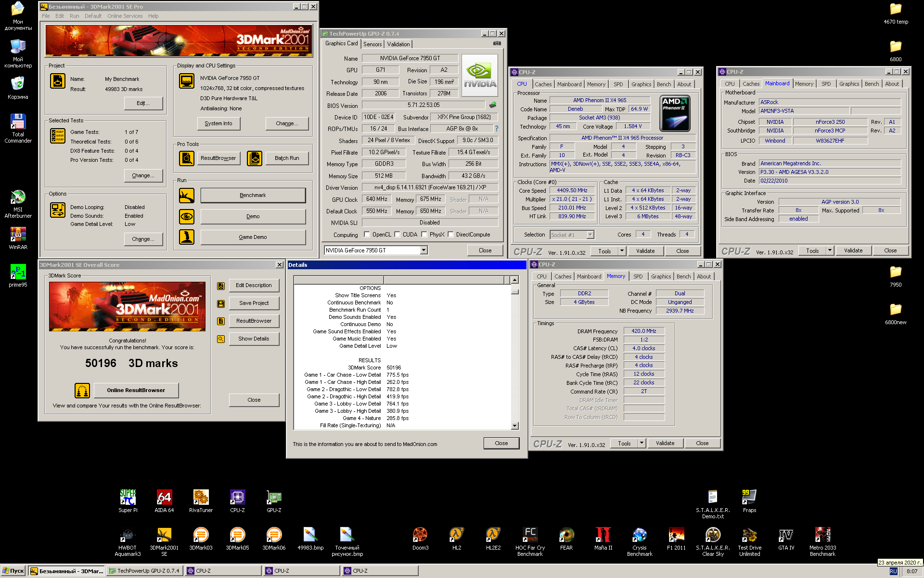Switch to Validation tab in GPU-Z
This screenshot has height=578, width=924.
click(x=398, y=44)
